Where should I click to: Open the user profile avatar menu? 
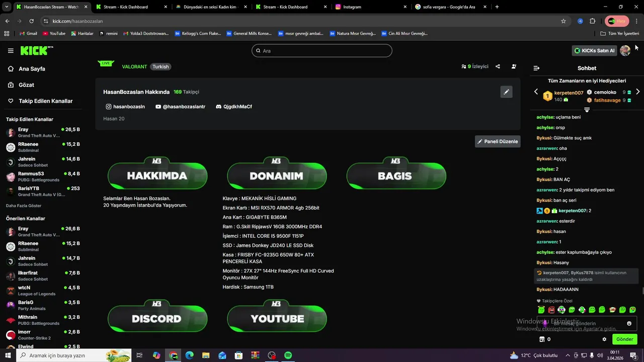point(625,51)
